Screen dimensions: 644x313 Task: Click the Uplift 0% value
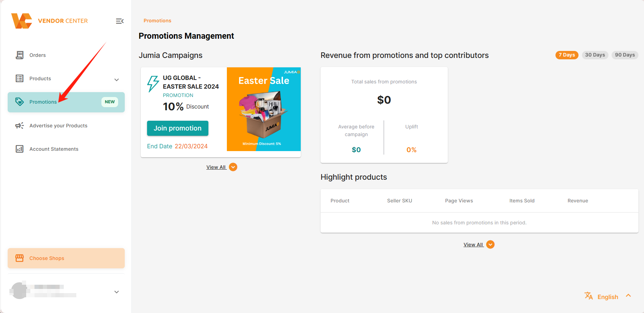point(412,150)
